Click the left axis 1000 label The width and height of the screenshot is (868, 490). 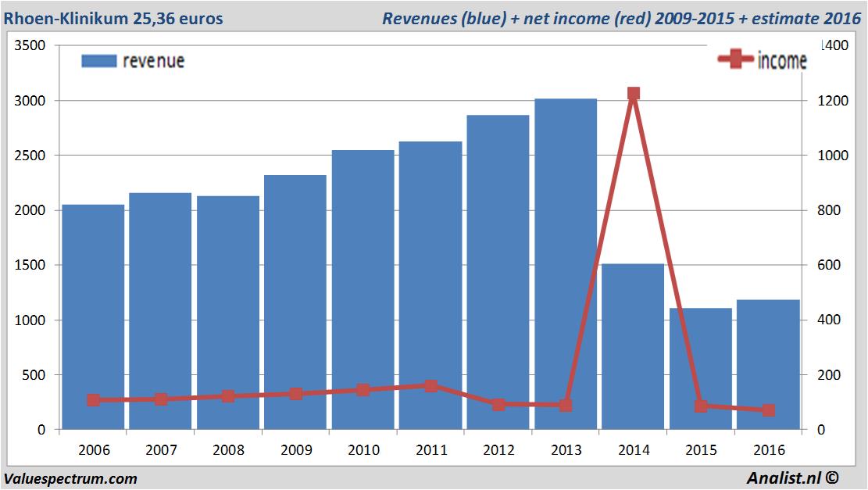click(x=30, y=320)
